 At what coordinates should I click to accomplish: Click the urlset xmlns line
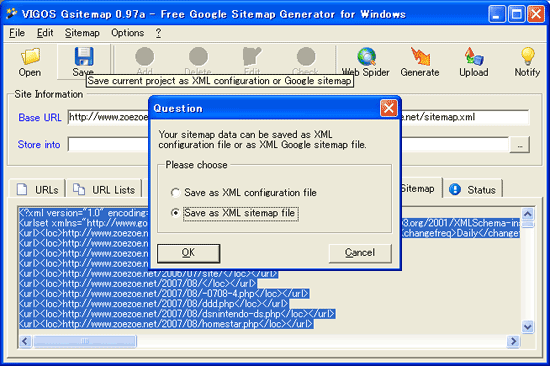click(84, 223)
